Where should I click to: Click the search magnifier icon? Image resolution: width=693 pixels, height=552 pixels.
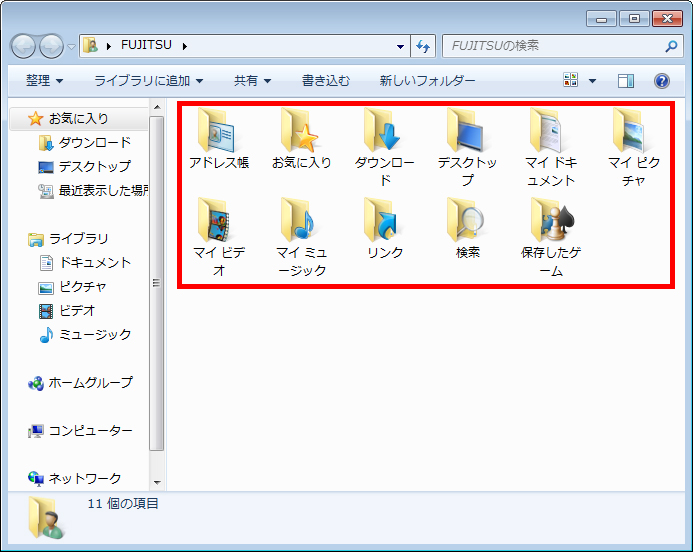click(x=671, y=46)
